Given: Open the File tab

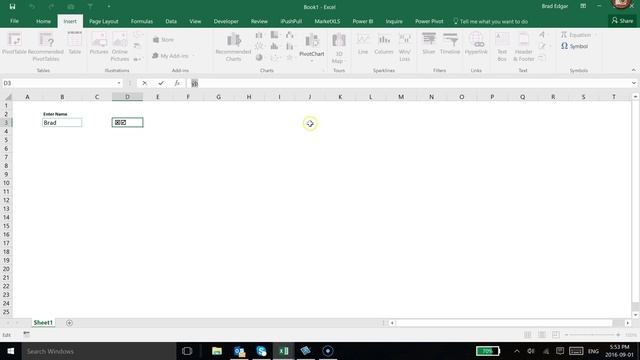Looking at the screenshot, I should tap(14, 21).
